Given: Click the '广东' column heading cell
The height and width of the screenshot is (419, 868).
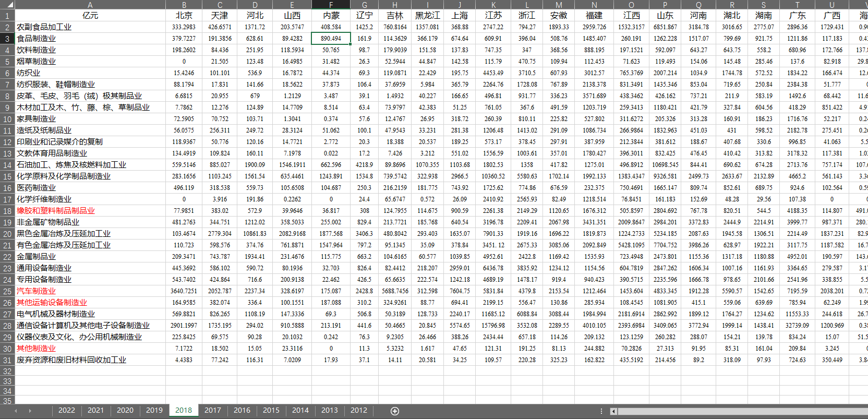Looking at the screenshot, I should 797,16.
